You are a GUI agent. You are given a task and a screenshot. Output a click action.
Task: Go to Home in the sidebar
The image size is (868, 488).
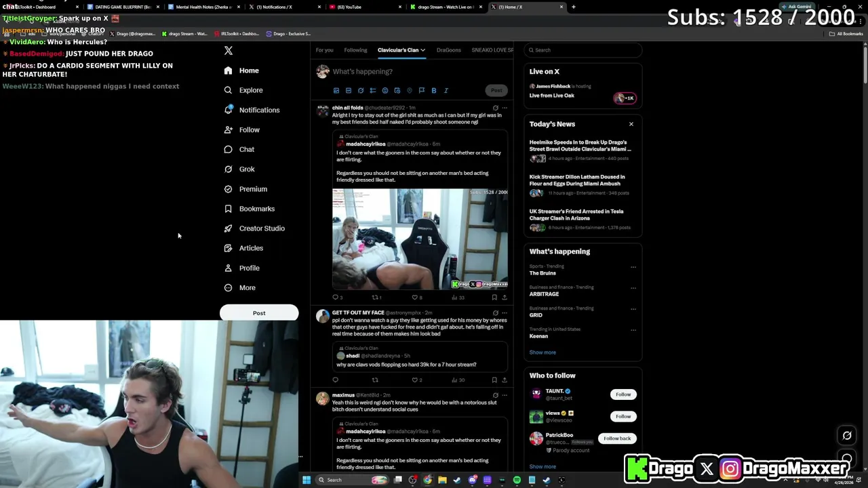(x=241, y=70)
